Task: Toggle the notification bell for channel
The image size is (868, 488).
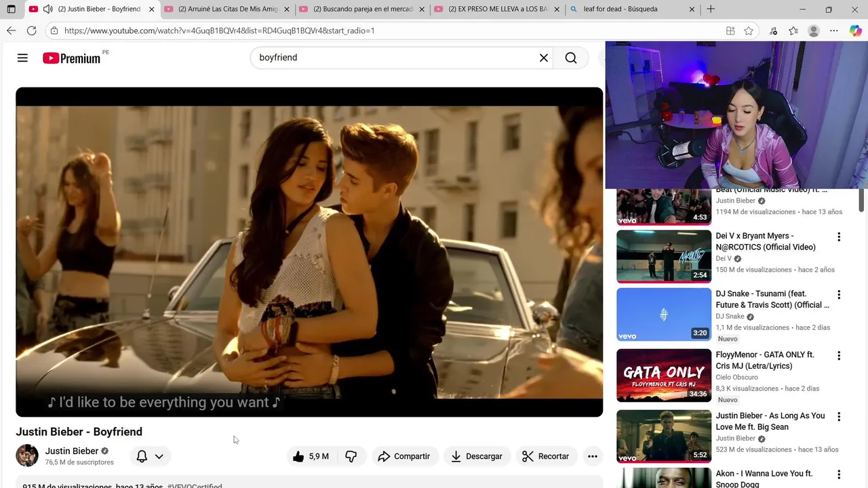Action: click(142, 456)
